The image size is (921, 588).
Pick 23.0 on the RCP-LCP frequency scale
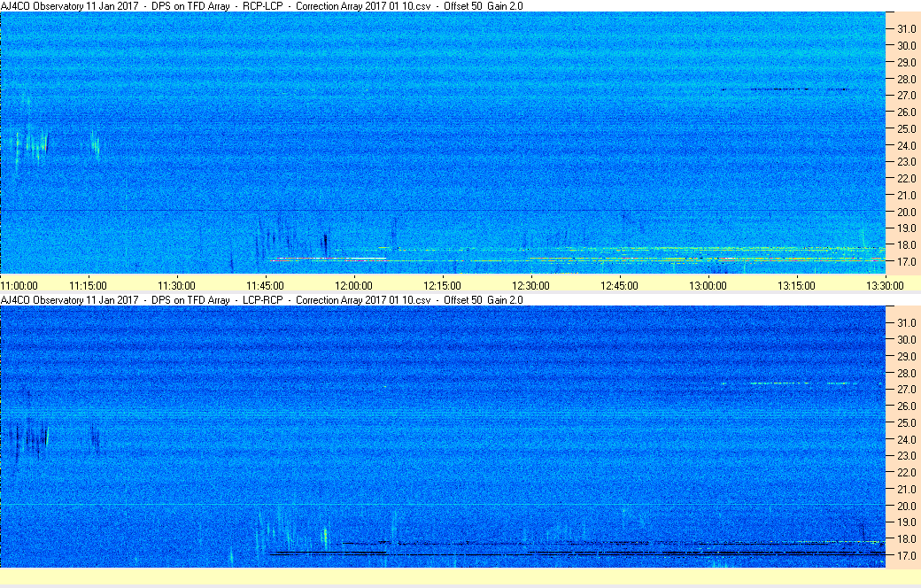[906, 161]
